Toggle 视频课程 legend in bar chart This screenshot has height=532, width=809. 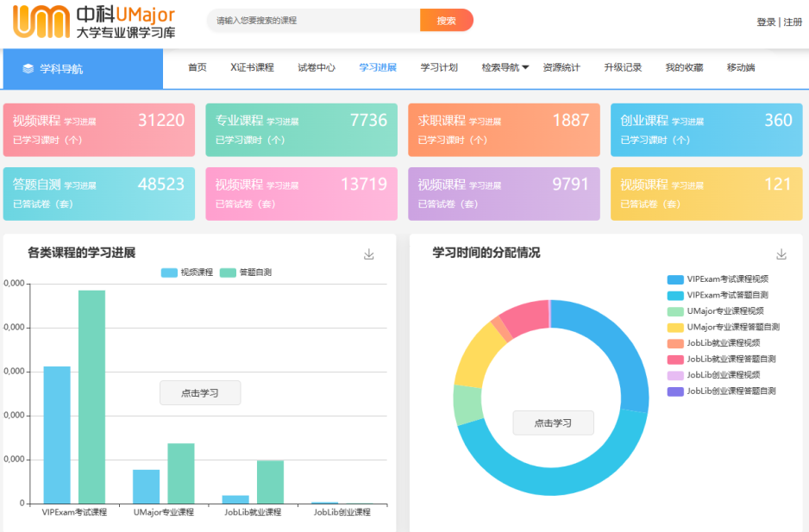[186, 272]
